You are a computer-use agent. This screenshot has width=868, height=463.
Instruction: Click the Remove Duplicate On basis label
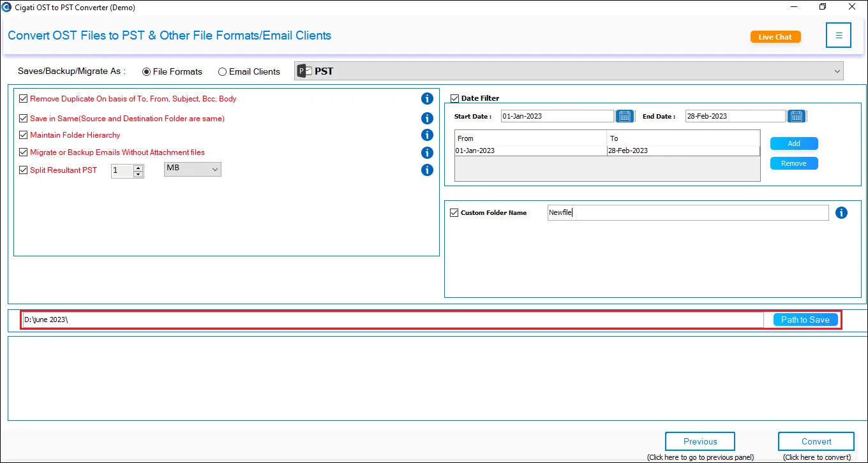click(x=133, y=99)
